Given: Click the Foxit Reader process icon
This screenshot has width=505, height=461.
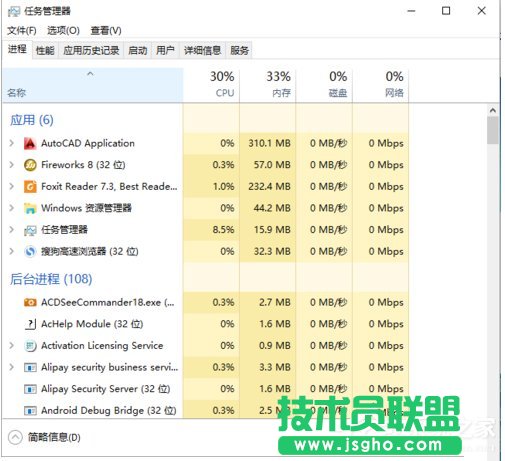Looking at the screenshot, I should (x=30, y=186).
